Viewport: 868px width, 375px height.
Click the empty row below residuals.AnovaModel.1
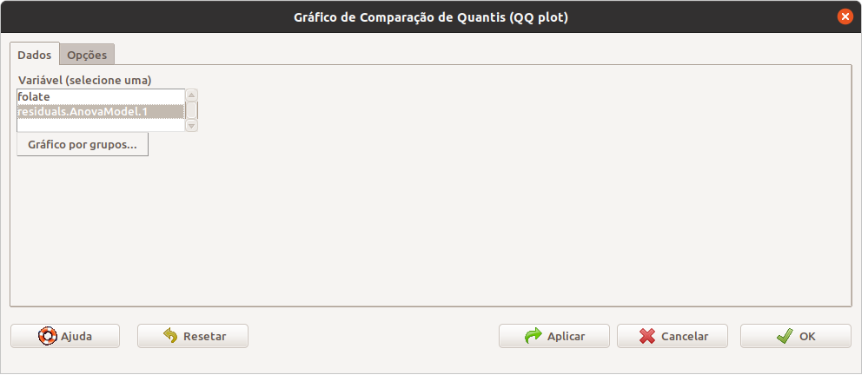pos(101,125)
